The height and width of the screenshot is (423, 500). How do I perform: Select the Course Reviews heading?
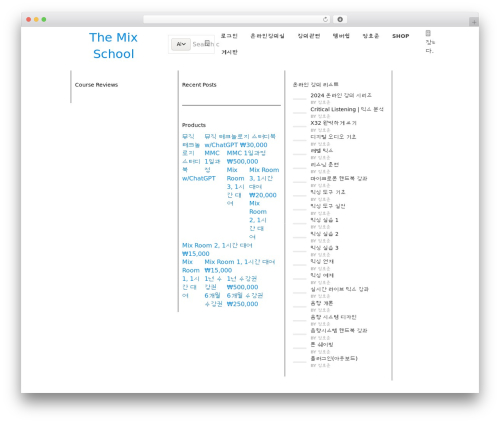tap(96, 85)
